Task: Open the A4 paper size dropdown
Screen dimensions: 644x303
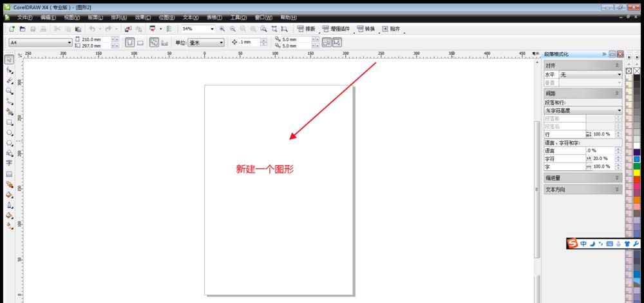Action: point(70,43)
